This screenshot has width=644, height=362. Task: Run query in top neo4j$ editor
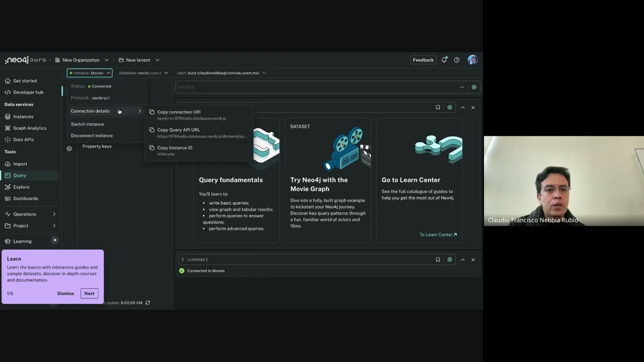pos(474,87)
